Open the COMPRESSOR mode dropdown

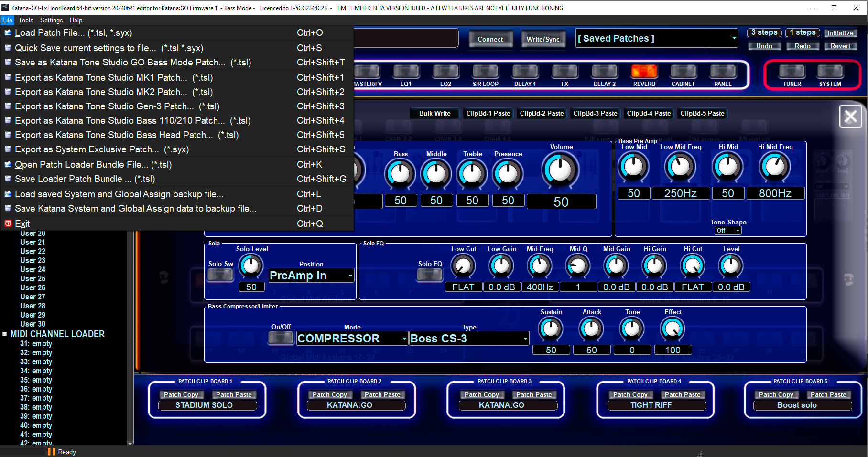tap(352, 339)
